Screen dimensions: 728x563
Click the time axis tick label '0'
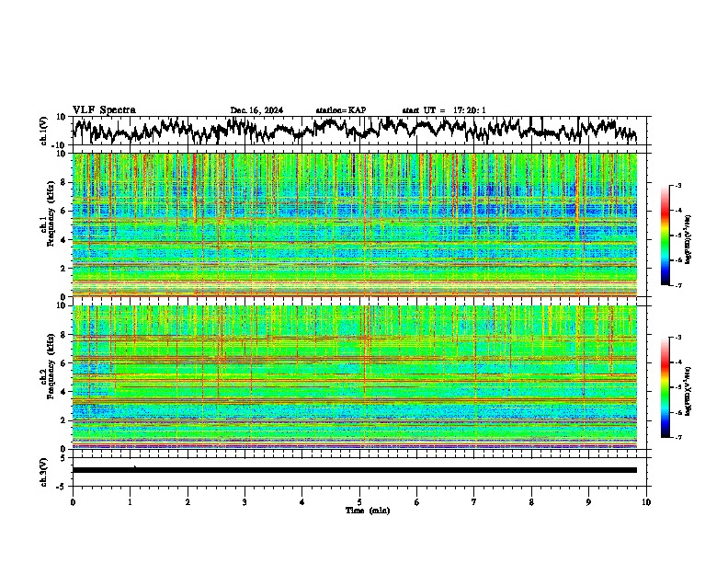point(73,502)
